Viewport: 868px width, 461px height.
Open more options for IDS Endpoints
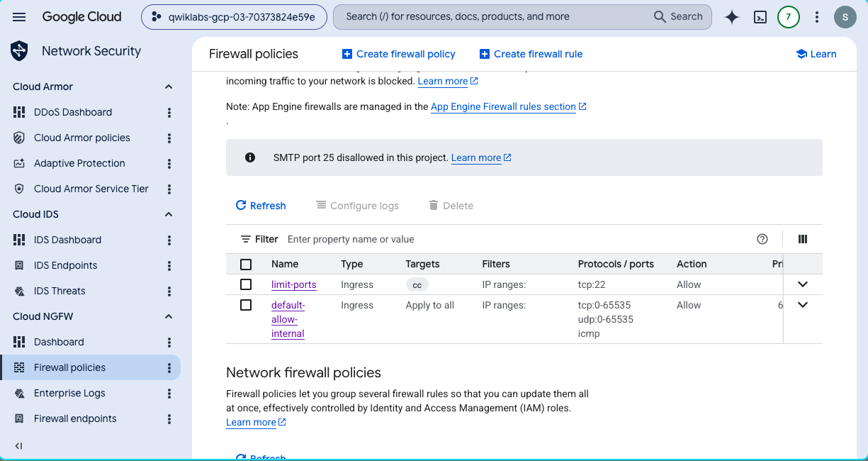point(169,265)
